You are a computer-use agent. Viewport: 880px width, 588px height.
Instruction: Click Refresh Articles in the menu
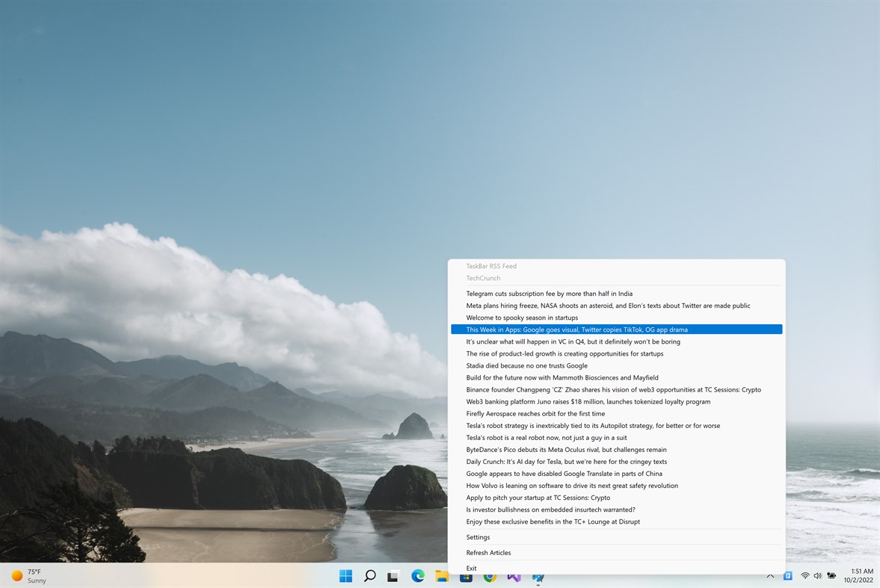(488, 553)
